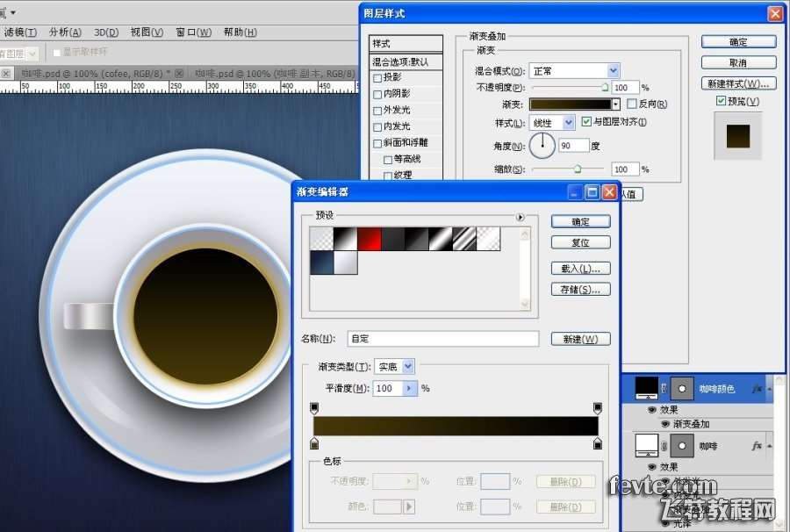Click the 存储(S)... save button
The width and height of the screenshot is (790, 532).
[580, 289]
